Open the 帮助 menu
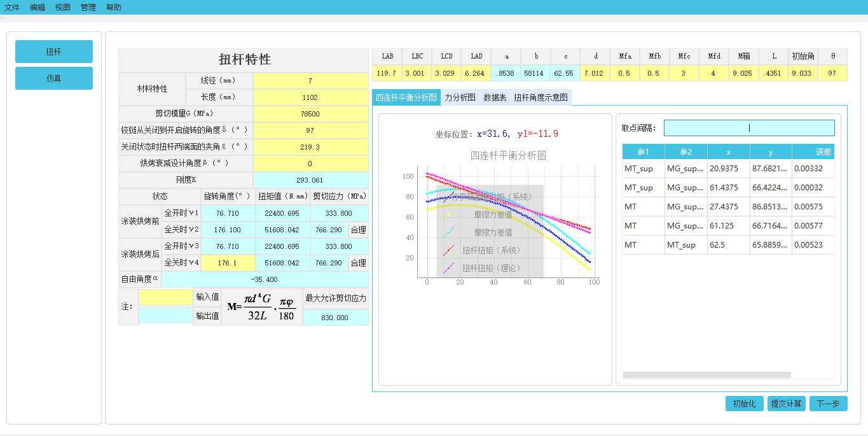 point(113,7)
